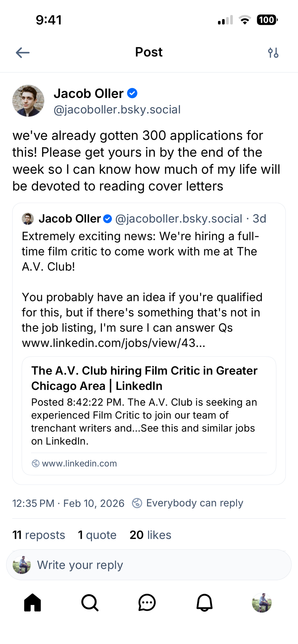Open the linkedin.com/jobs link in quoted post
This screenshot has height=644, width=298.
click(114, 343)
